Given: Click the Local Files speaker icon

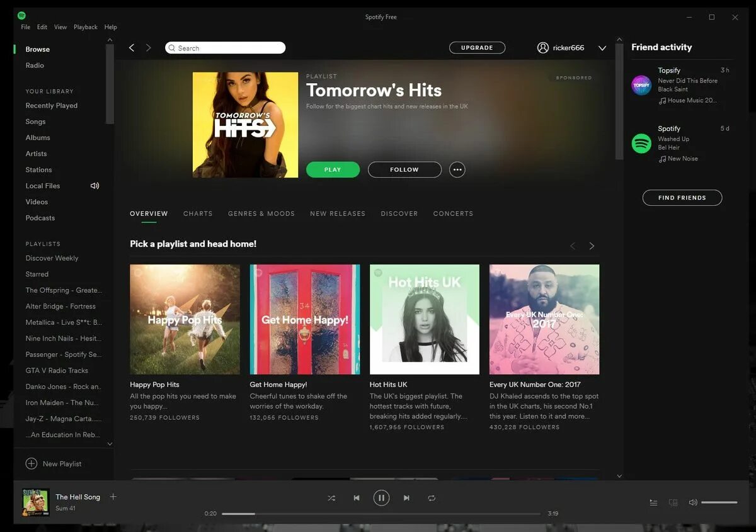Looking at the screenshot, I should (94, 186).
